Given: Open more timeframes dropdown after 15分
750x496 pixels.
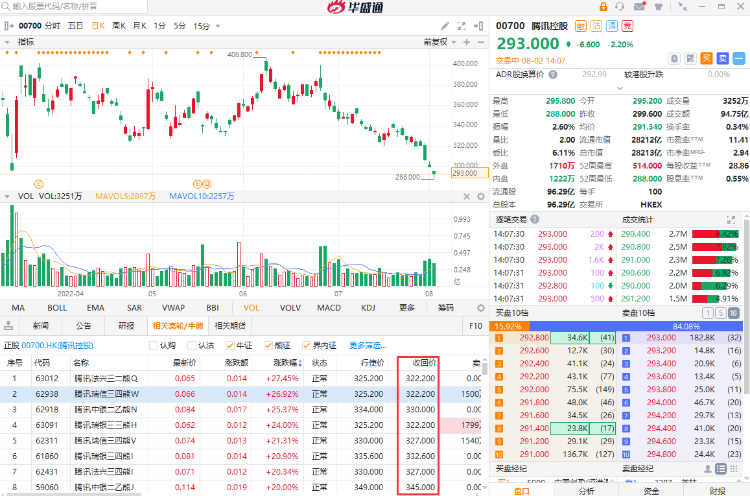Looking at the screenshot, I should [x=218, y=26].
